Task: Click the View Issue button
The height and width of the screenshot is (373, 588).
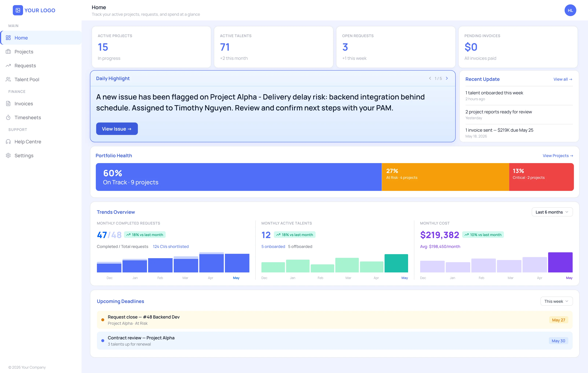Action: (117, 129)
